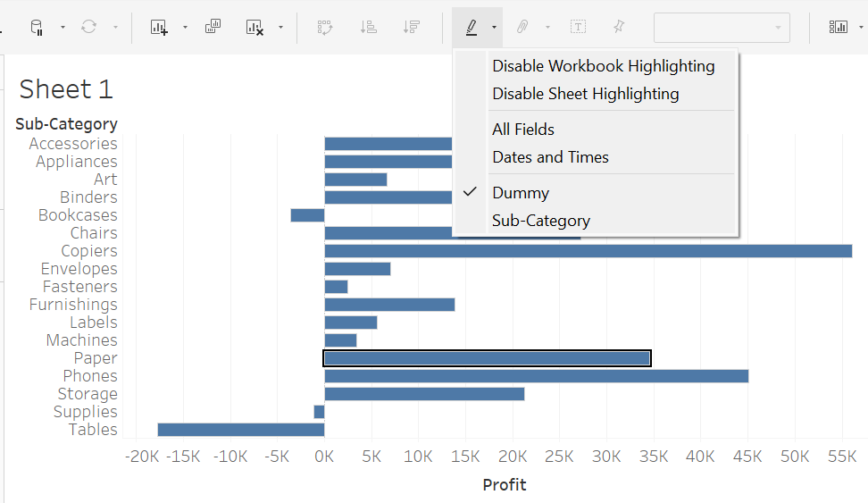Click the Duplicate sheet icon
This screenshot has width=868, height=503.
coord(213,27)
